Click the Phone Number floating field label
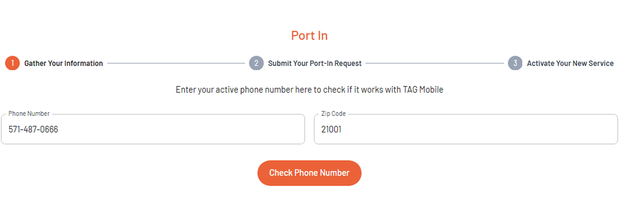Viewport: 644px width, 212px height. tap(29, 114)
